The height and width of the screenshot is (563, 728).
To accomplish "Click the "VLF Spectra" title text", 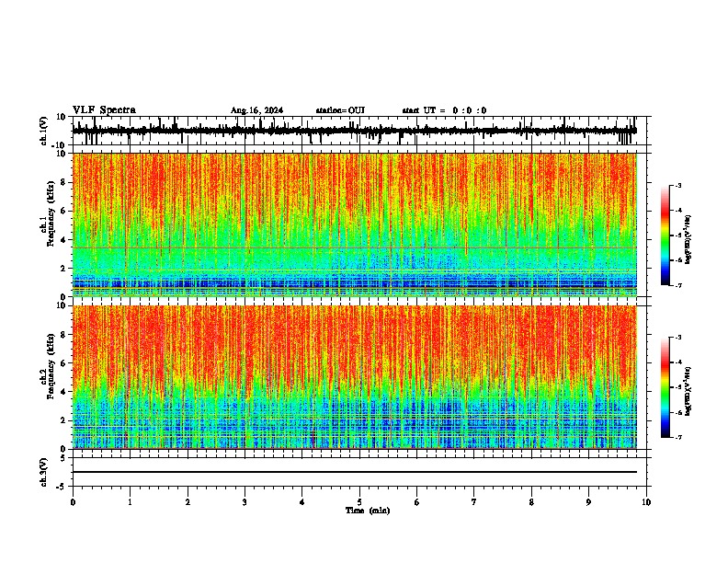I will (x=104, y=109).
